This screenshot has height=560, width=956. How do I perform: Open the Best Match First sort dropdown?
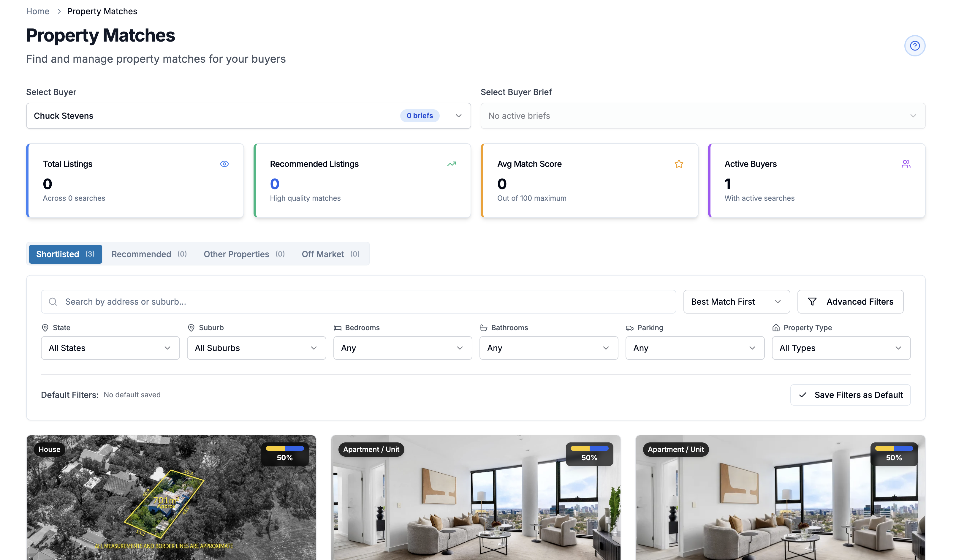click(736, 302)
